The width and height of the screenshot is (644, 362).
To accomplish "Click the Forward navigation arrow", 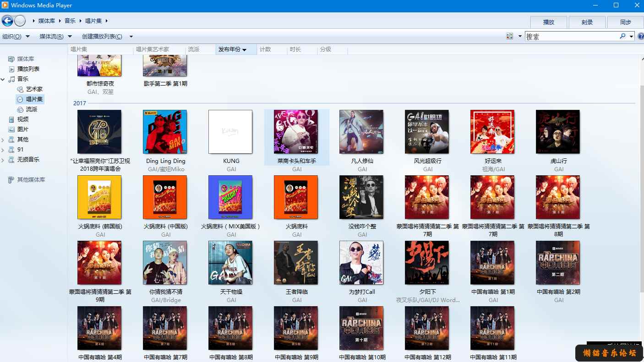I will [x=20, y=21].
